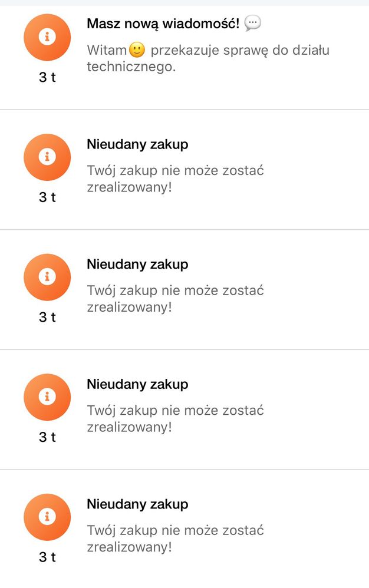Viewport: 369px width, 588px height.
Task: Tap the "3 t" timestamp under the new message icon
Action: point(47,77)
